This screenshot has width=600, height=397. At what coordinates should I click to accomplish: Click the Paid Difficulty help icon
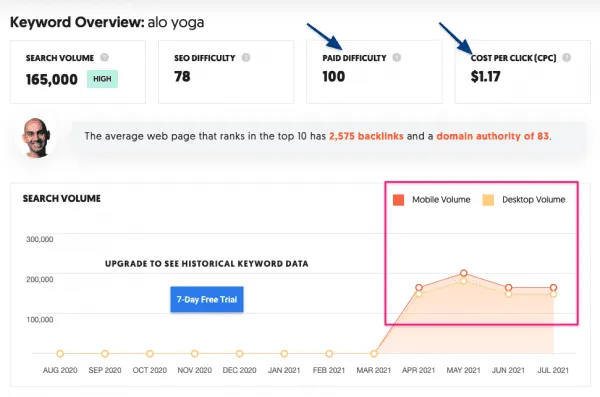pos(397,57)
